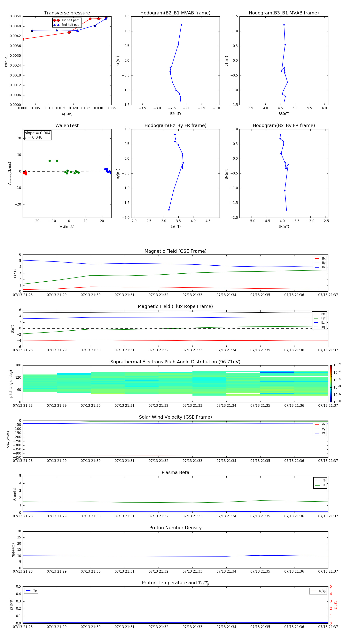Click the Te/Tp legend in temperature plot
The image size is (351, 644).
click(318, 591)
